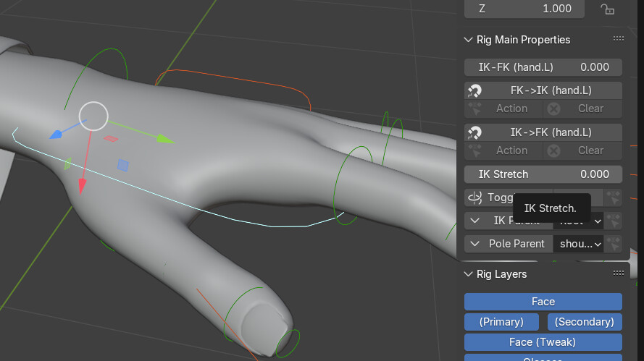Screen dimensions: 644x361
Task: Collapse the Rig Layers panel
Action: coord(468,274)
